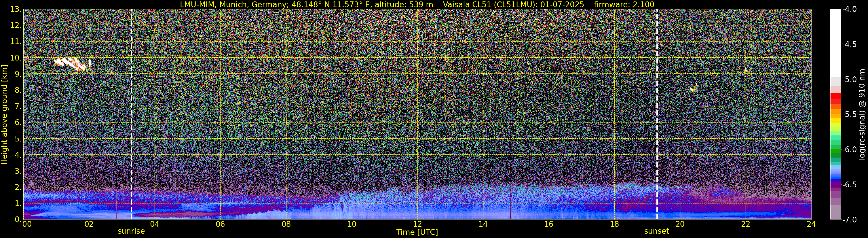Click the time axis tick '18'
Image resolution: width=868 pixels, height=238 pixels.
[614, 224]
